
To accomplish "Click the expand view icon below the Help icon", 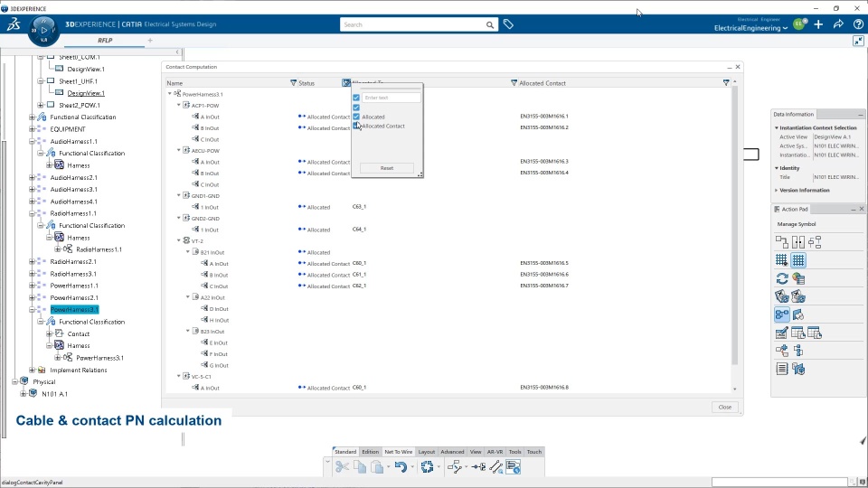I will pyautogui.click(x=858, y=41).
